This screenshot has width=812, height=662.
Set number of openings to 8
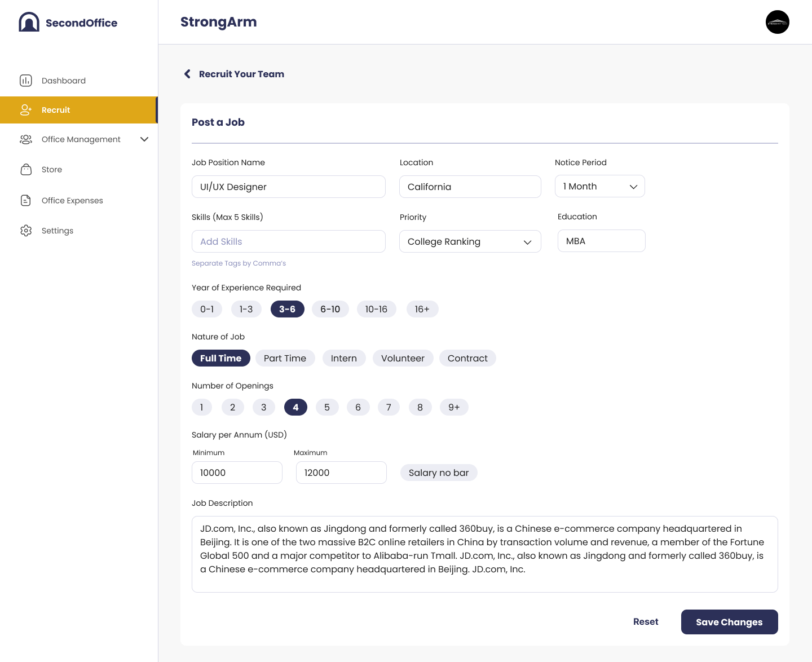tap(420, 407)
